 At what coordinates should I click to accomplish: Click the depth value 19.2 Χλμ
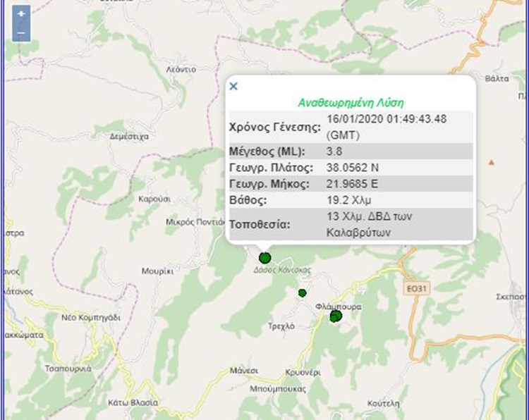[x=347, y=200]
